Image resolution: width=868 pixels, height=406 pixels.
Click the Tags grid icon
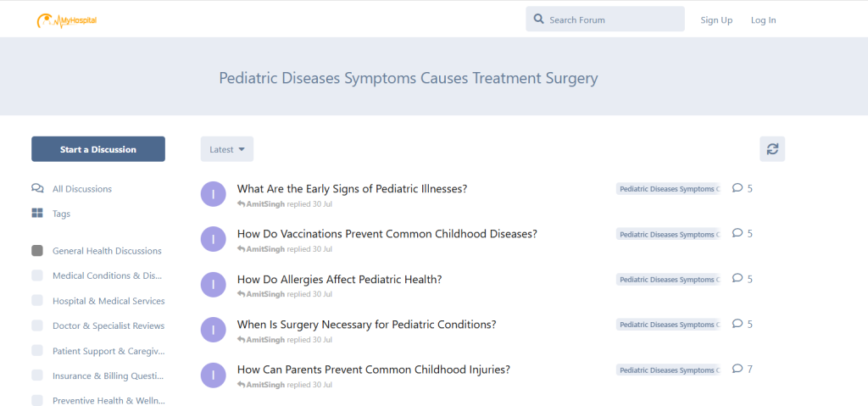[37, 214]
